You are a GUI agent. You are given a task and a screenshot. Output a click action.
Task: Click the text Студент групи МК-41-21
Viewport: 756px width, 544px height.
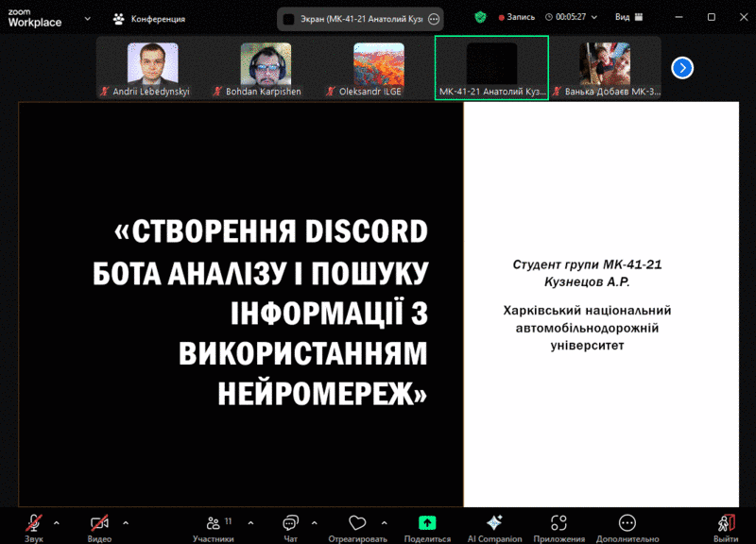[x=587, y=264]
